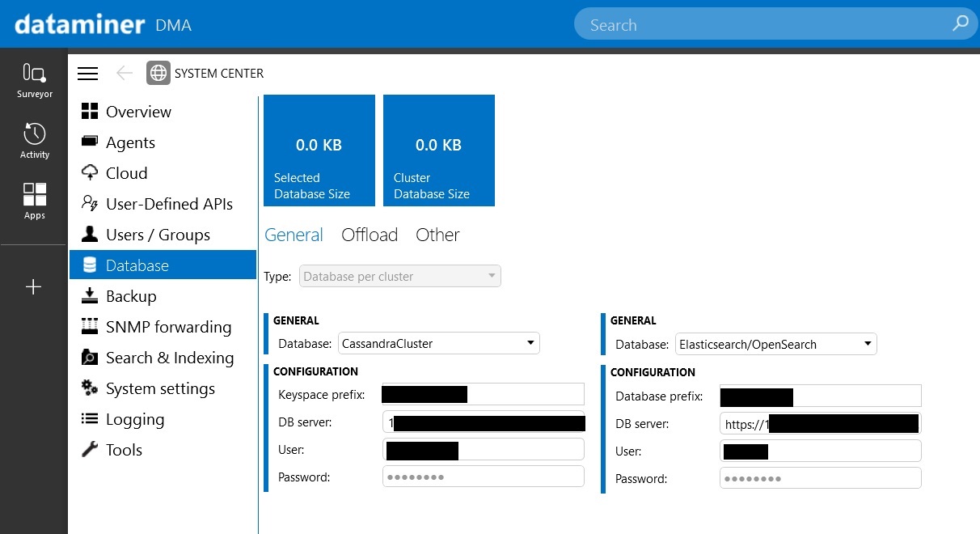Open the Cloud page
Viewport: 980px width, 534px height.
click(163, 173)
